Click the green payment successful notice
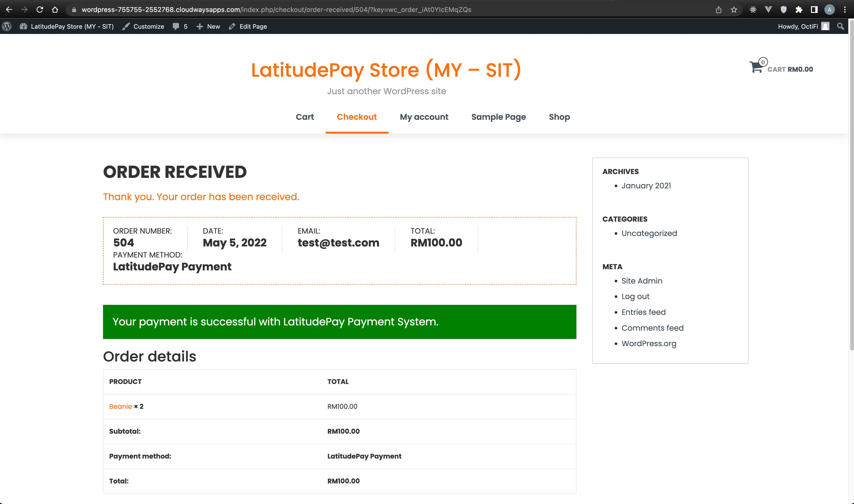The image size is (854, 504). 339,322
